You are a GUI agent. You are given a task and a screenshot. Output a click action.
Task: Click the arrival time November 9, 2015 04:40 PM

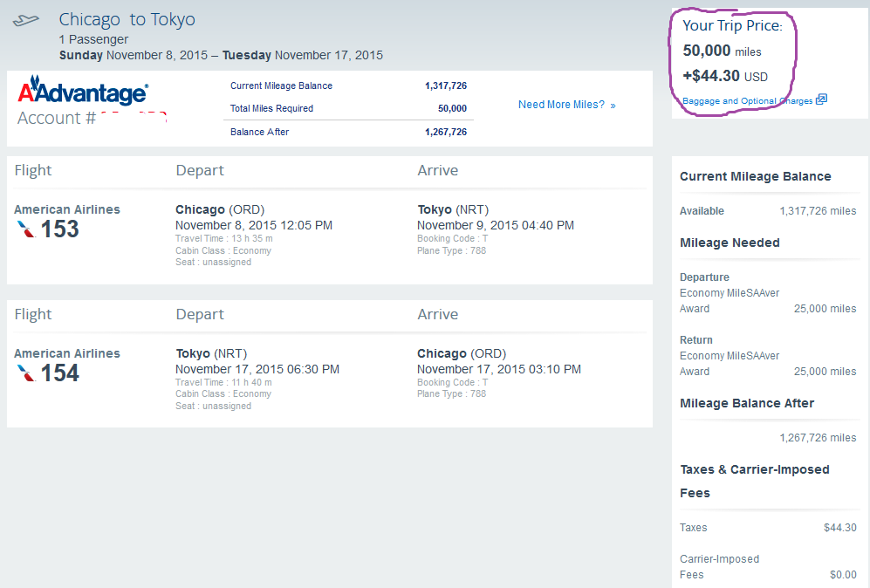point(496,225)
